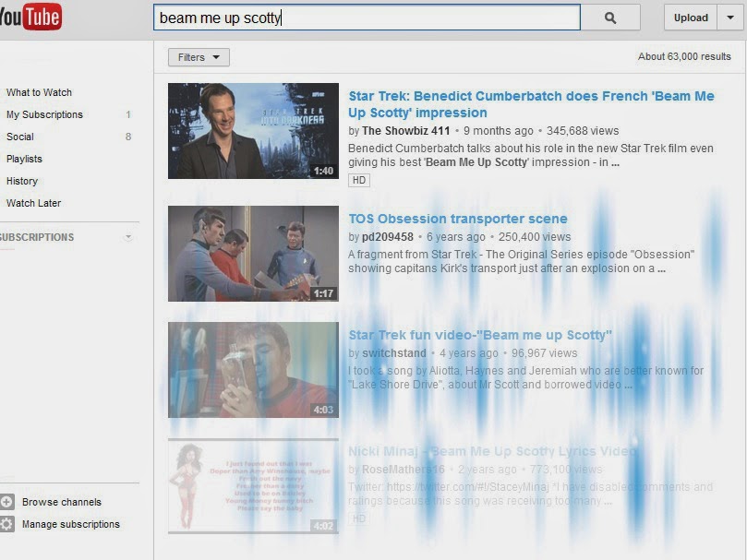Viewport: 747px width, 560px height.
Task: Click the 6 years ago text
Action: [456, 237]
